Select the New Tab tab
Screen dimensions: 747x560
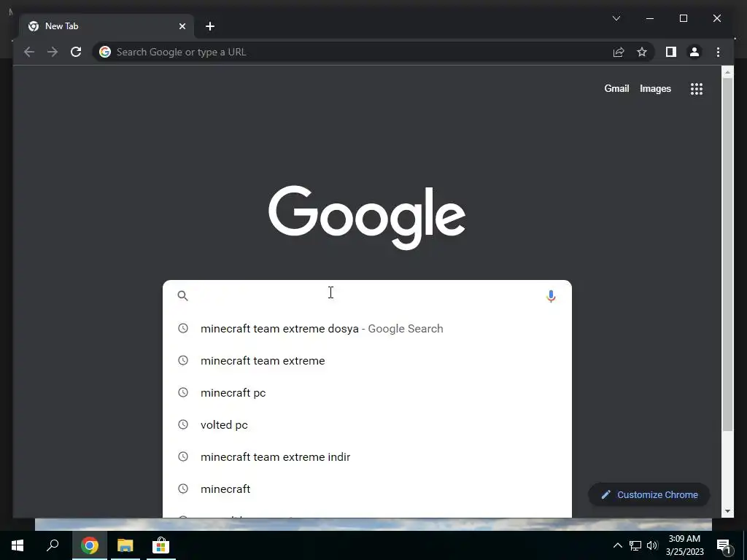107,26
